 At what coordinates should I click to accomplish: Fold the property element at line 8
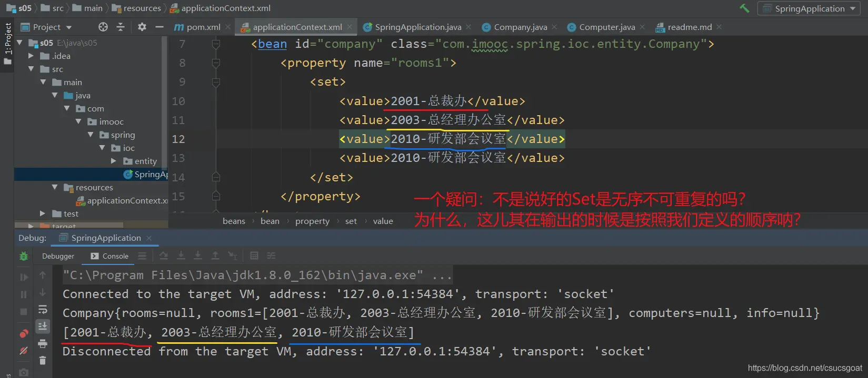click(216, 63)
